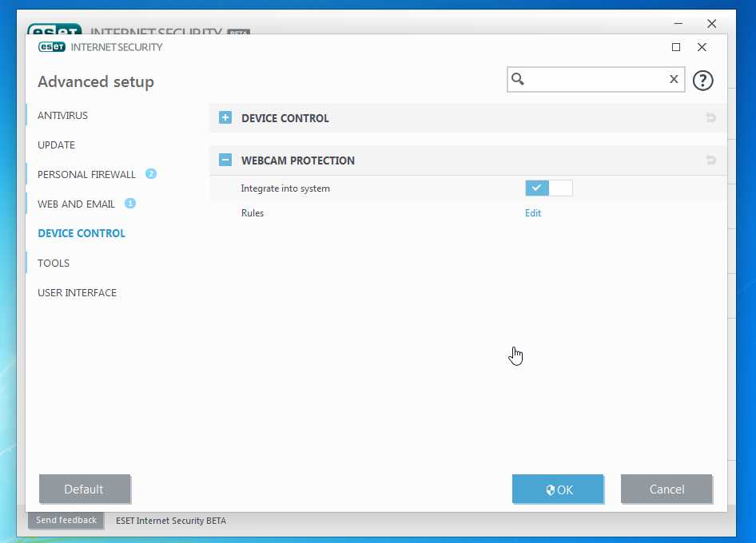This screenshot has width=756, height=543.
Task: Expand the Device Control section plus
Action: tap(225, 117)
